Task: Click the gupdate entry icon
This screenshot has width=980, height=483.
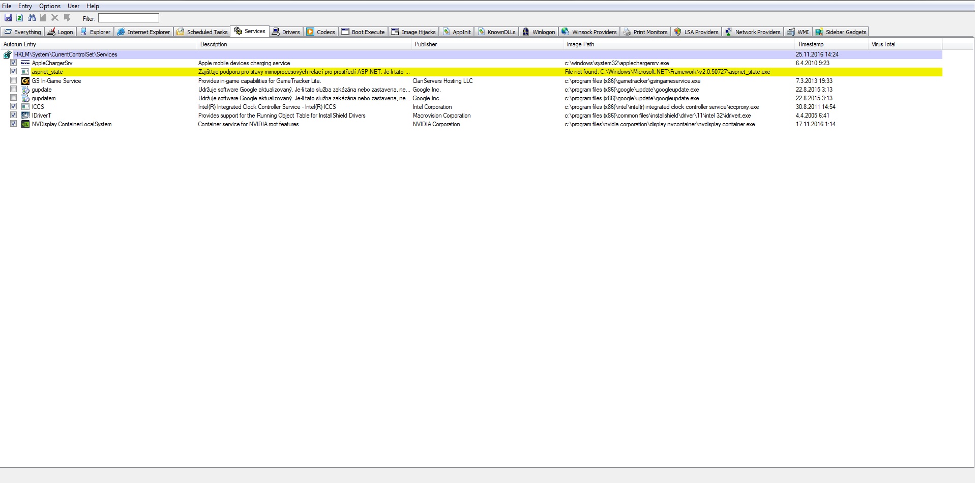Action: [x=25, y=90]
